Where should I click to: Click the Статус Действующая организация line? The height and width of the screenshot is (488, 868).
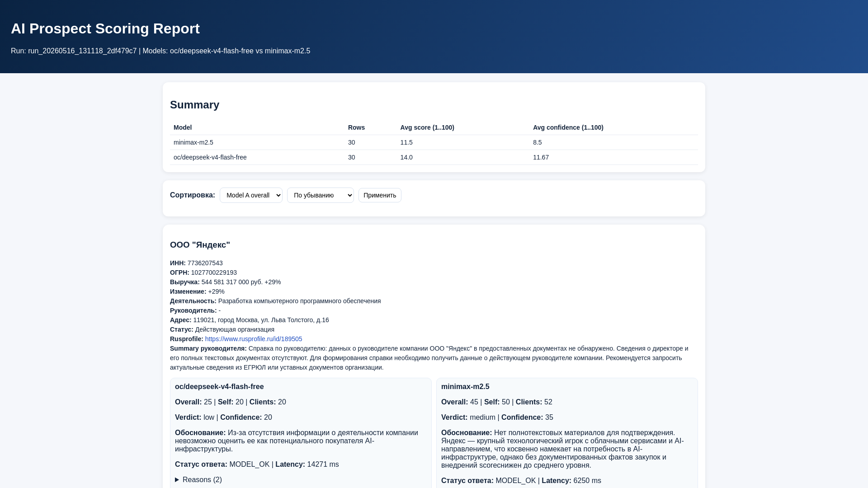tap(222, 329)
